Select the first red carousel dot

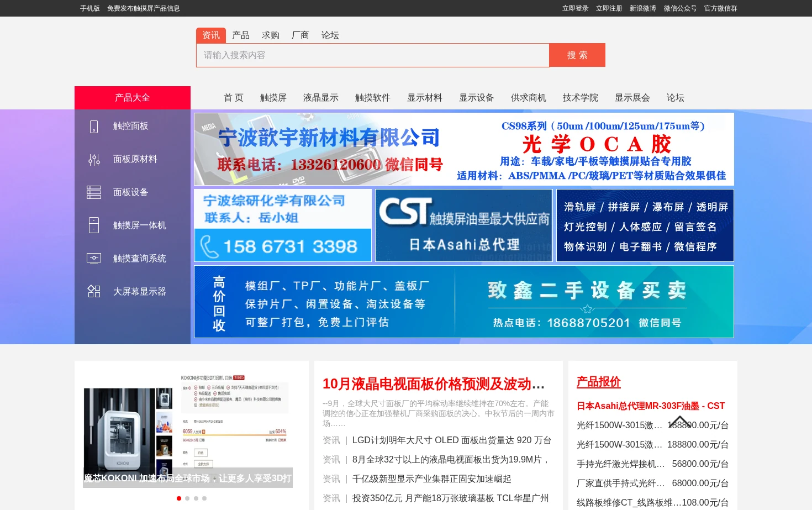coord(179,498)
